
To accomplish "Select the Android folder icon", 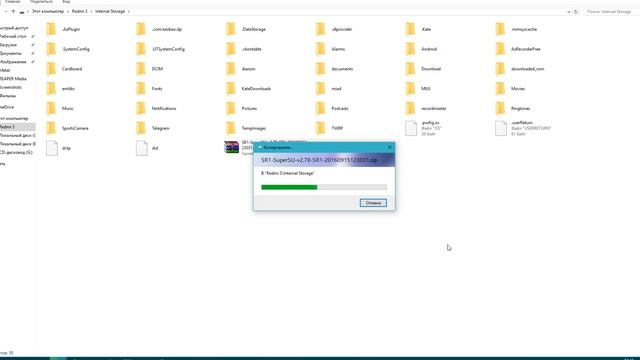I will click(x=410, y=49).
